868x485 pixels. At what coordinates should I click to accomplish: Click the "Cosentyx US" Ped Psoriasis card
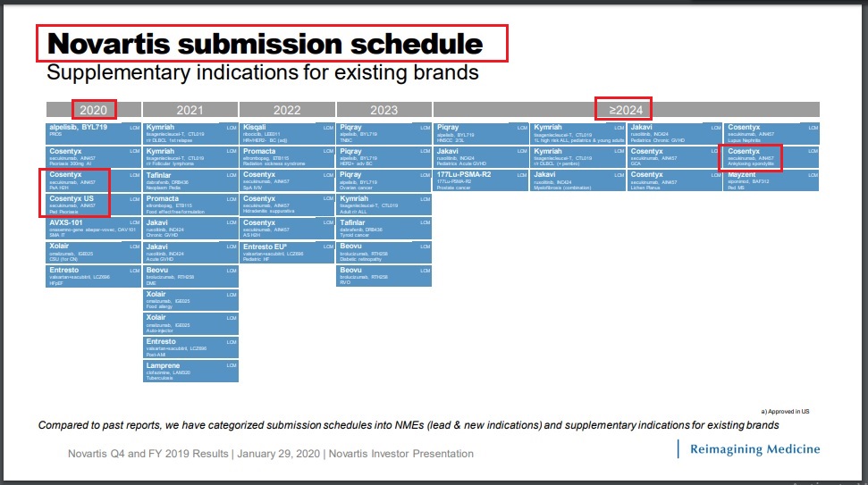[x=94, y=205]
